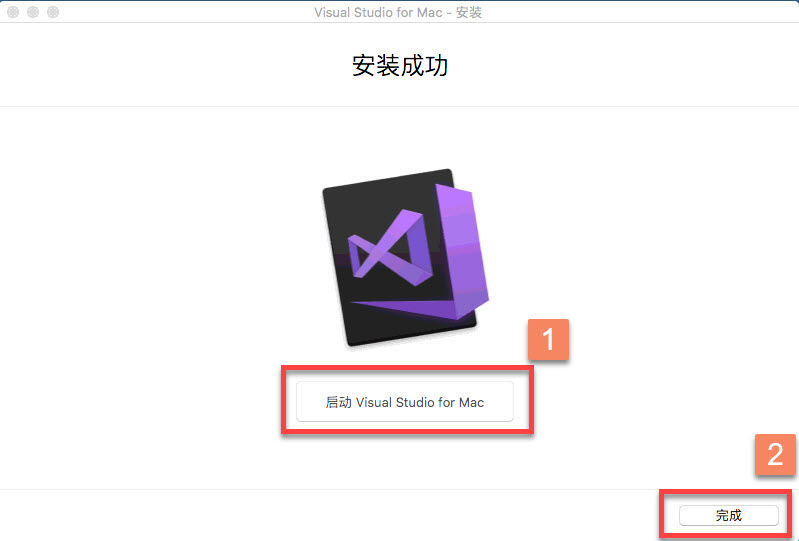Image resolution: width=799 pixels, height=541 pixels.
Task: Click the purple triangular base of the logo
Action: [408, 309]
